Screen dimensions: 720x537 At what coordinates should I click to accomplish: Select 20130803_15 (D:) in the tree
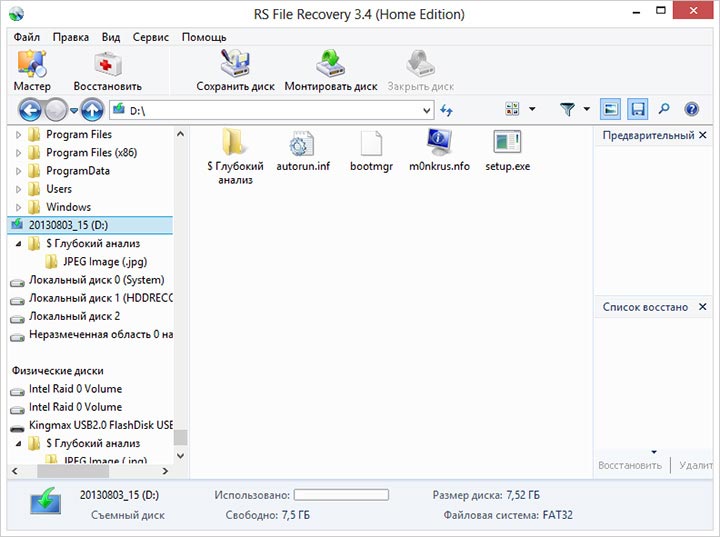click(x=90, y=225)
